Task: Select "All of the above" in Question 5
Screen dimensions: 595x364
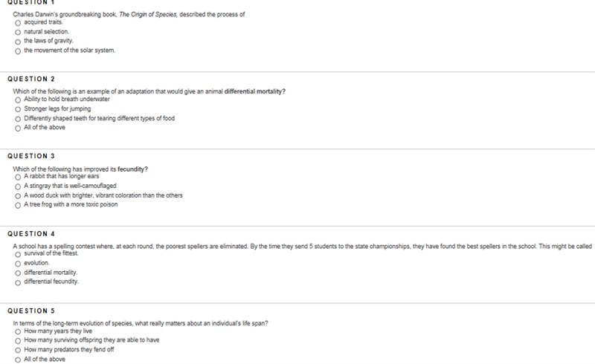Action: coord(18,360)
